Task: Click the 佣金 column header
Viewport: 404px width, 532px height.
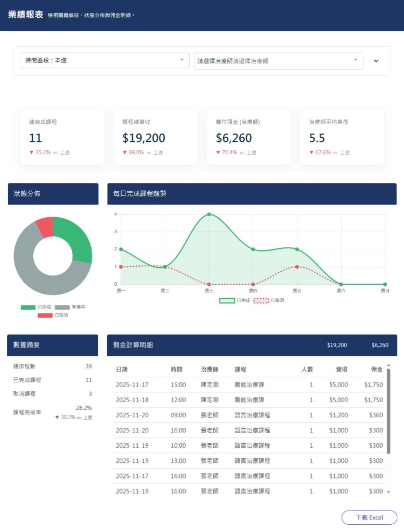Action: tap(376, 369)
